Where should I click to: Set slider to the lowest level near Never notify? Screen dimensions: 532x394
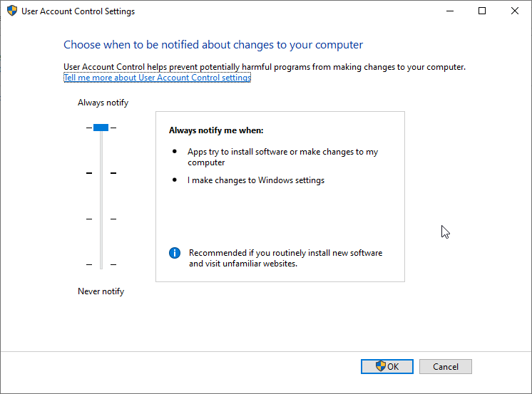pyautogui.click(x=101, y=264)
